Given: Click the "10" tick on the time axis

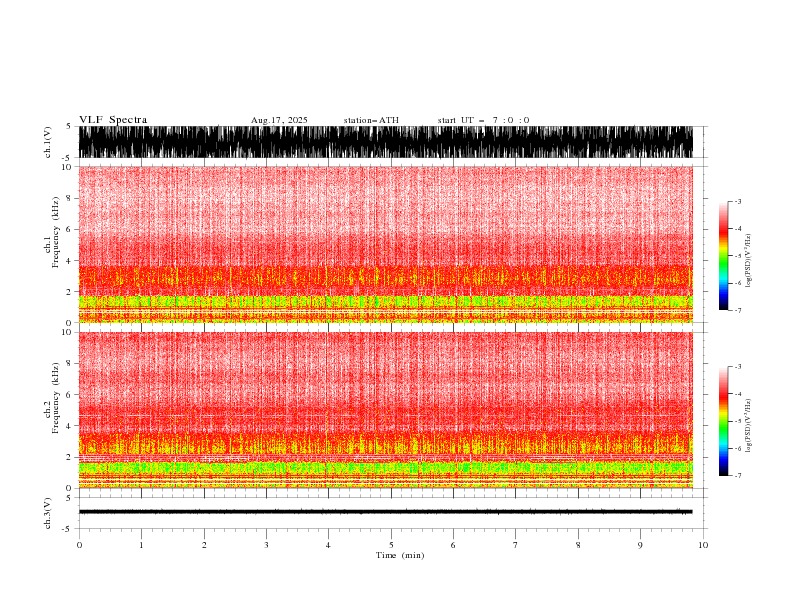Looking at the screenshot, I should [x=703, y=545].
